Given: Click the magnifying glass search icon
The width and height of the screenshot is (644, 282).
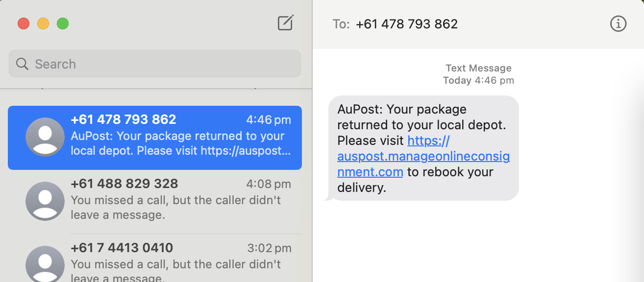Looking at the screenshot, I should click(x=22, y=64).
